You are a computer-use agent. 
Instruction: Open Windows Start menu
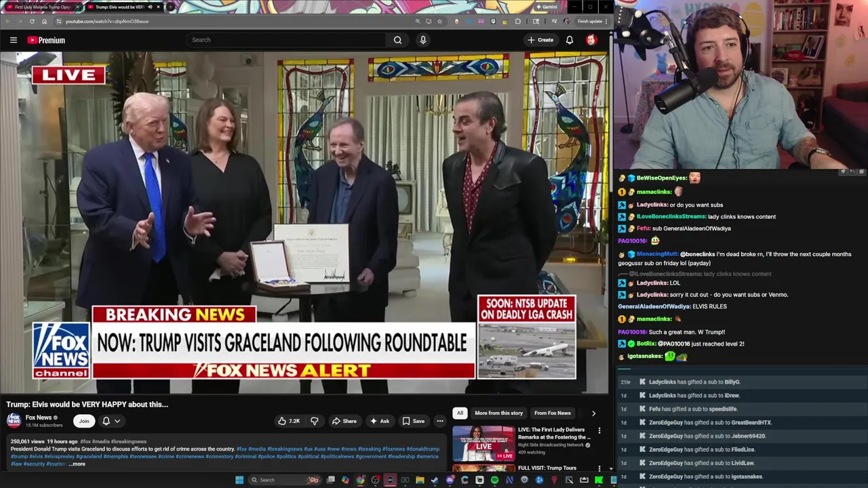239,480
